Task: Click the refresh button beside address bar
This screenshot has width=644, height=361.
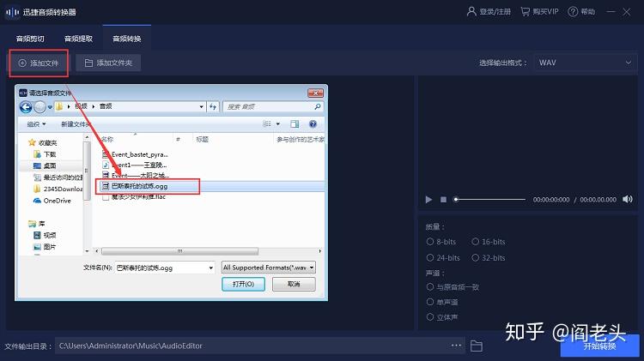Action: tap(213, 106)
